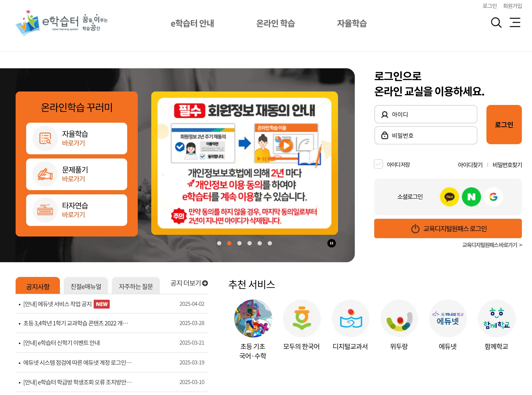Open the 온라인 학습 menu
532x395 pixels.
click(276, 24)
